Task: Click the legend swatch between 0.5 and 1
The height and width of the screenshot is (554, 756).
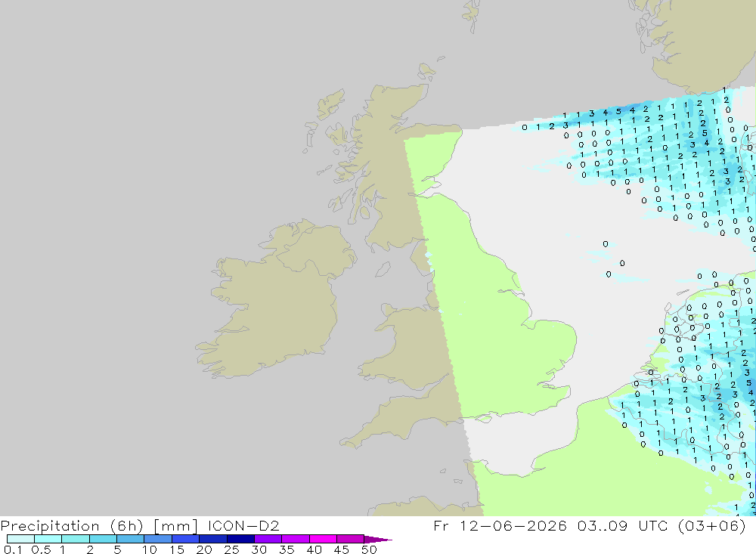Action: pyautogui.click(x=48, y=539)
